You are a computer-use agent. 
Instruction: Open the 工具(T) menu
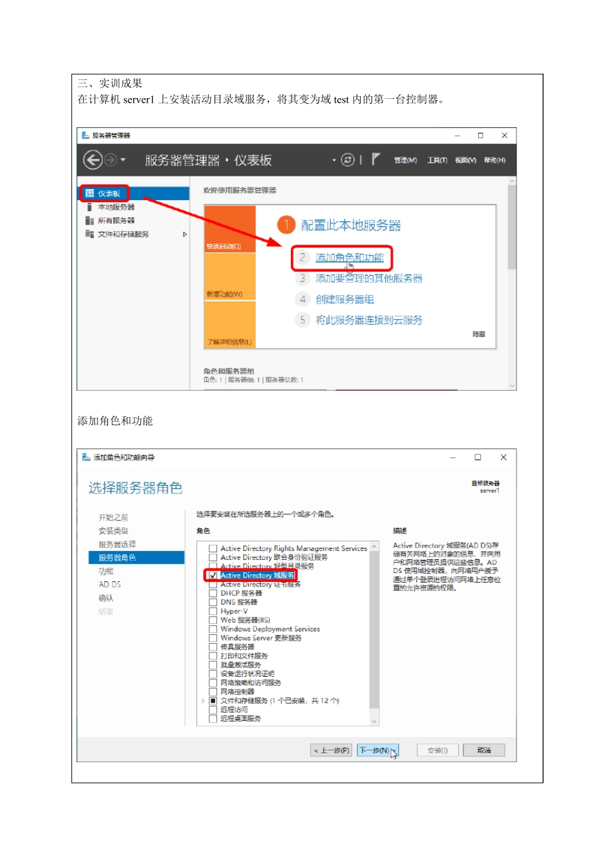(437, 160)
